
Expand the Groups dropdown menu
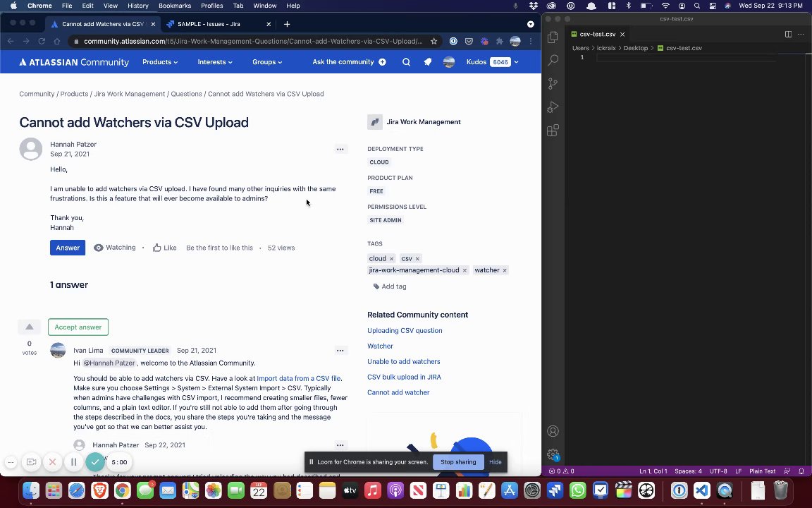click(x=267, y=62)
